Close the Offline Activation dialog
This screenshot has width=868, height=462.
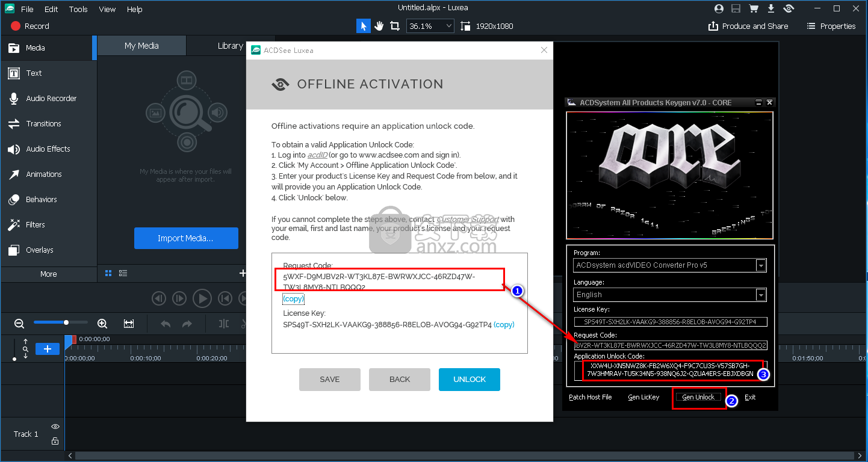(544, 50)
